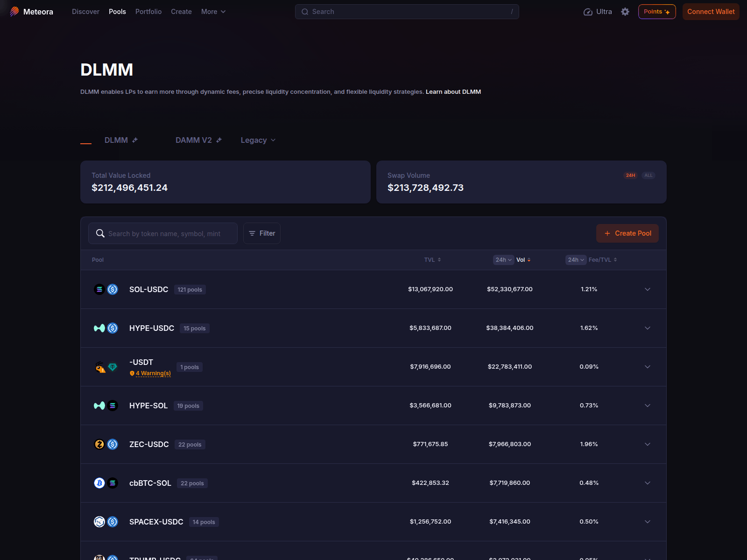
Task: Click the Swap Volume $213,728,492.73 amount
Action: point(426,188)
